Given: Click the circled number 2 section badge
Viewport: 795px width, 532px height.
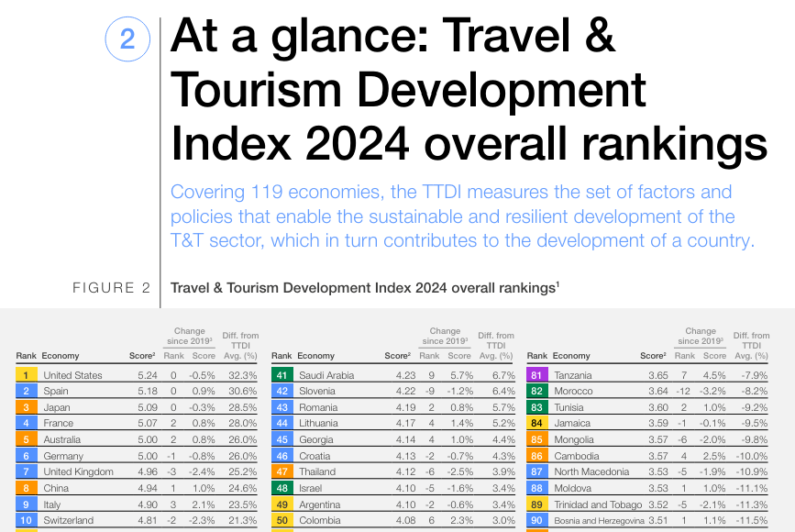Looking at the screenshot, I should [x=127, y=39].
